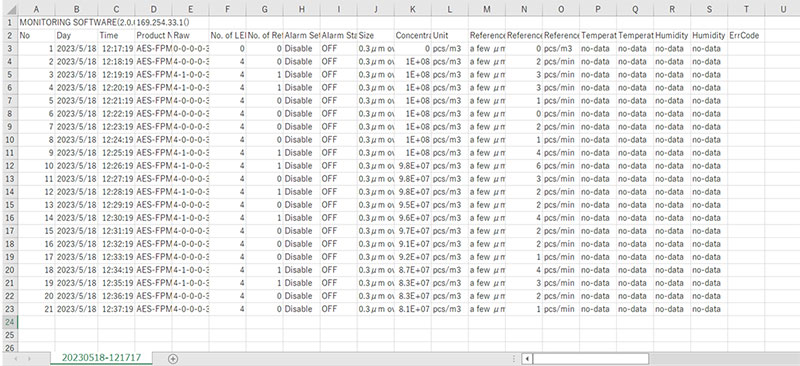Select concentration value 9.6E+07
The width and height of the screenshot is (800, 366).
click(x=412, y=217)
